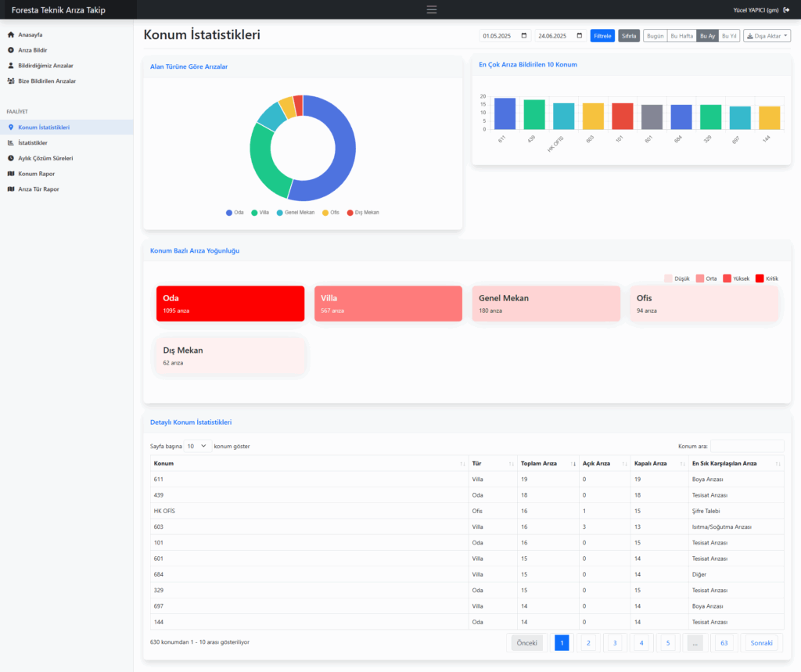Click the Aylık Çözüm Süreleri clock icon
The image size is (801, 672).
11,158
